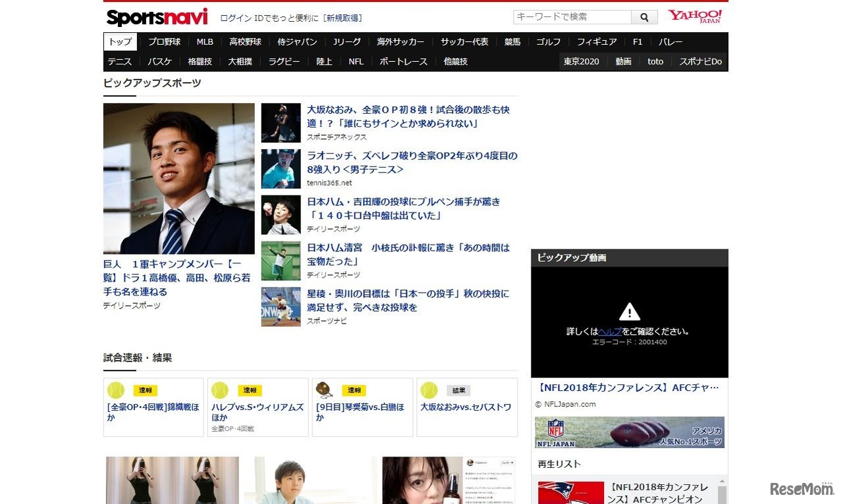Open the 侍ジャパン section
Image resolution: width=843 pixels, height=504 pixels.
[297, 41]
